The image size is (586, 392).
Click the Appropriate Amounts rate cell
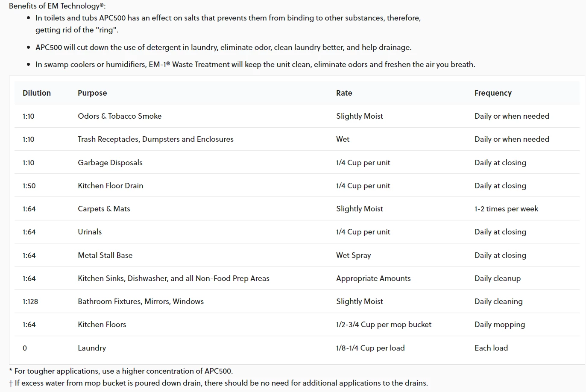click(x=373, y=278)
